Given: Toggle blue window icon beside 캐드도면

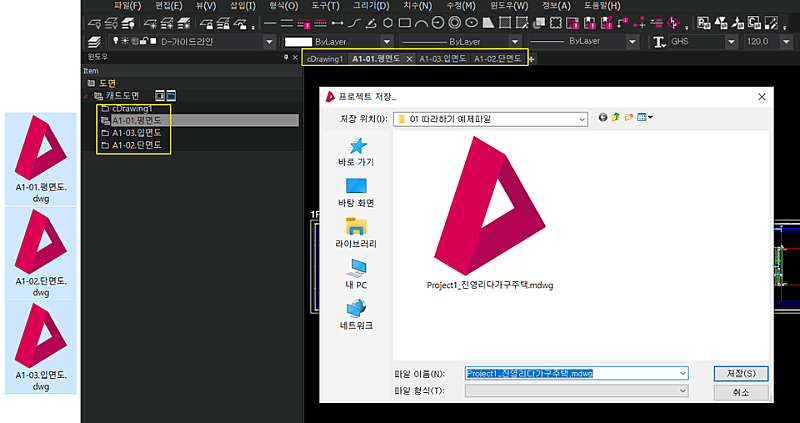Looking at the screenshot, I should coord(171,95).
